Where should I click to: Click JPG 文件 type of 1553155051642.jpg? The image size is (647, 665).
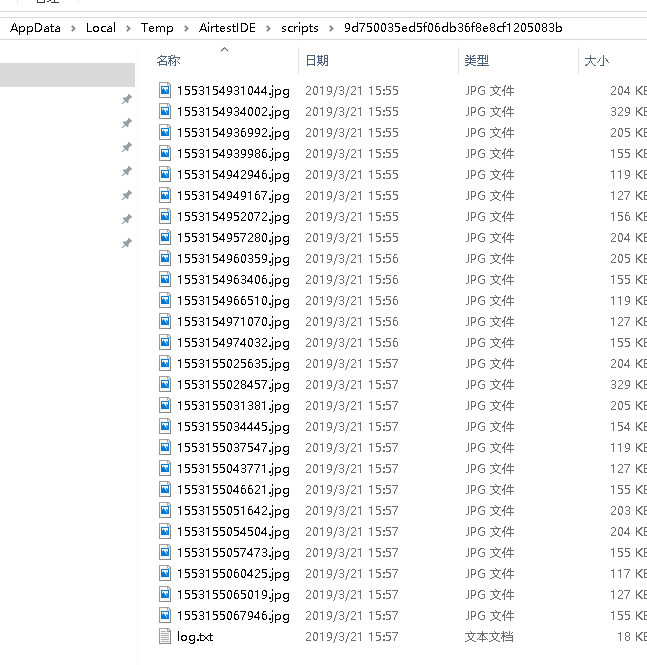[489, 511]
